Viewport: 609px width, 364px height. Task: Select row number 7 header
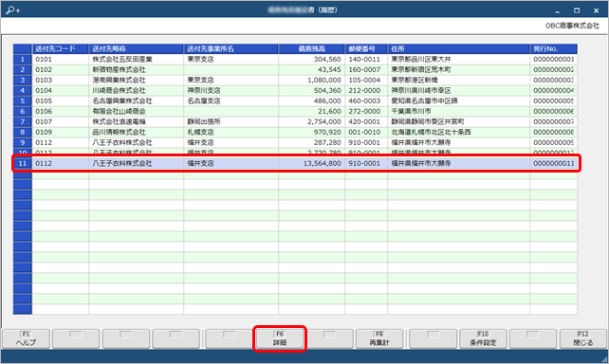click(x=23, y=122)
